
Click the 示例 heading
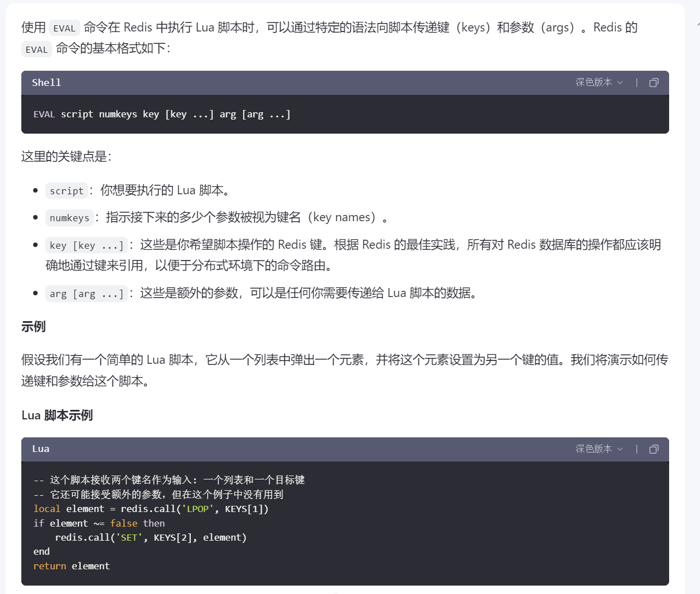34,327
